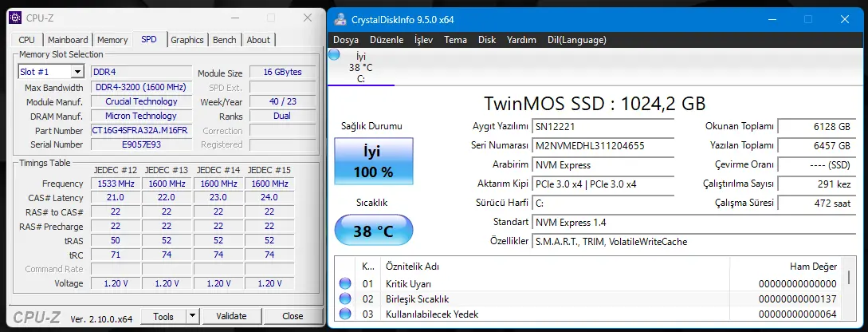Screen dimensions: 868x332
Task: Click the Kritik Uyarı attribute row name
Action: [409, 284]
